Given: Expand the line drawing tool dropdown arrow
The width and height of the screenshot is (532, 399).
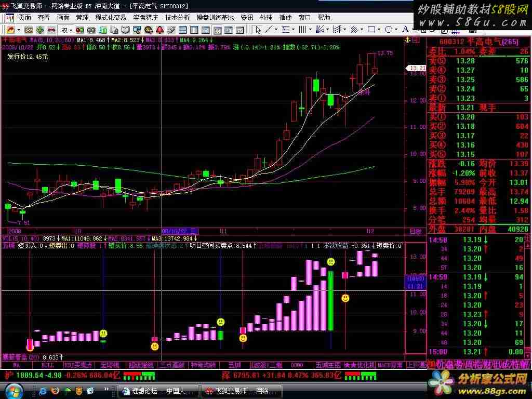Looking at the screenshot, I should 276,30.
